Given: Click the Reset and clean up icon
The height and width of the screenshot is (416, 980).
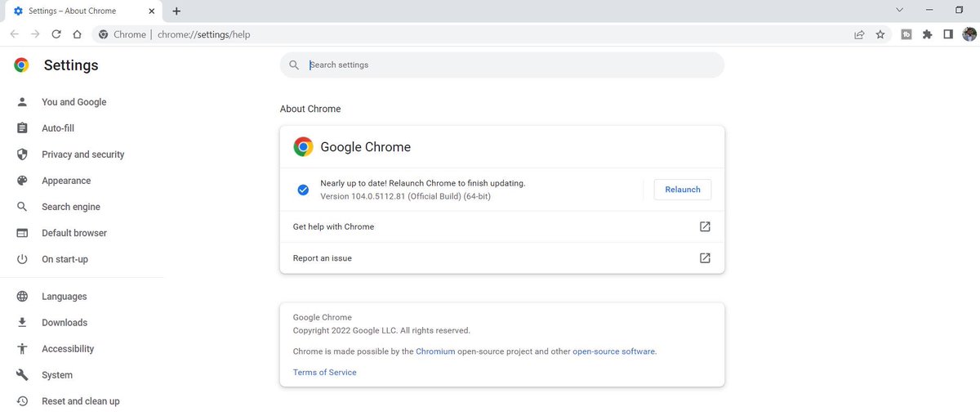Looking at the screenshot, I should pyautogui.click(x=23, y=401).
